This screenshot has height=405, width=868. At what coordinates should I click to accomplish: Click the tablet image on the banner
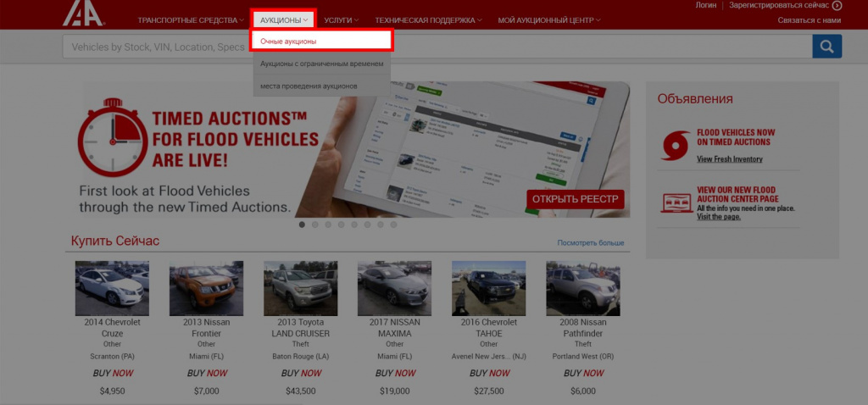coord(476,149)
